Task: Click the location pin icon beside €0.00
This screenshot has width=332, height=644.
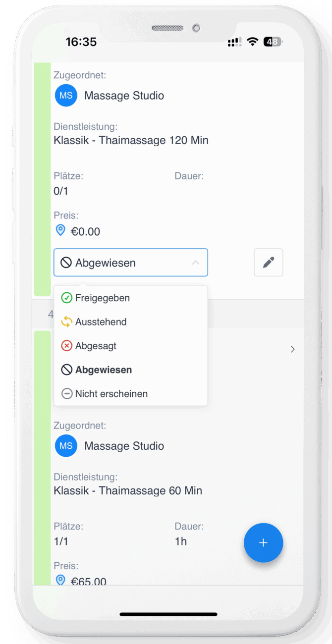Action: point(60,230)
